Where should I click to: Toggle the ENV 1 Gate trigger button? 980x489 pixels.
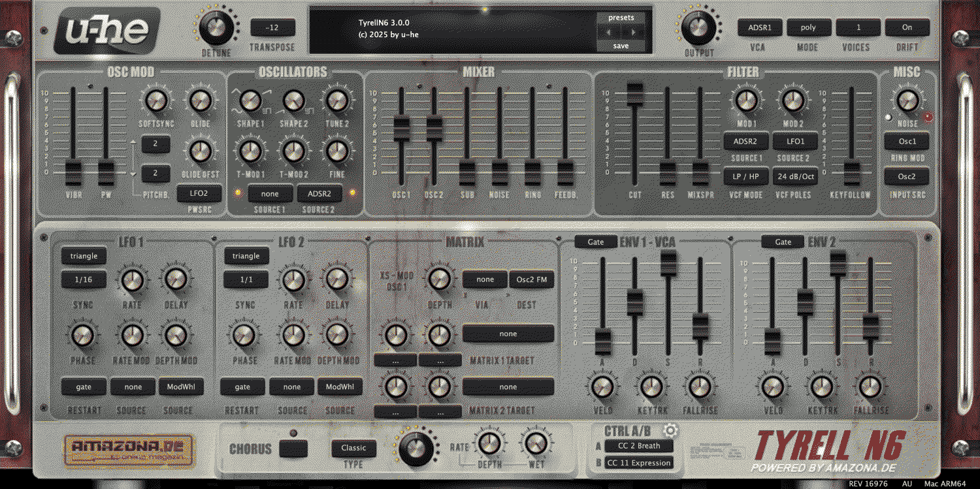(596, 242)
